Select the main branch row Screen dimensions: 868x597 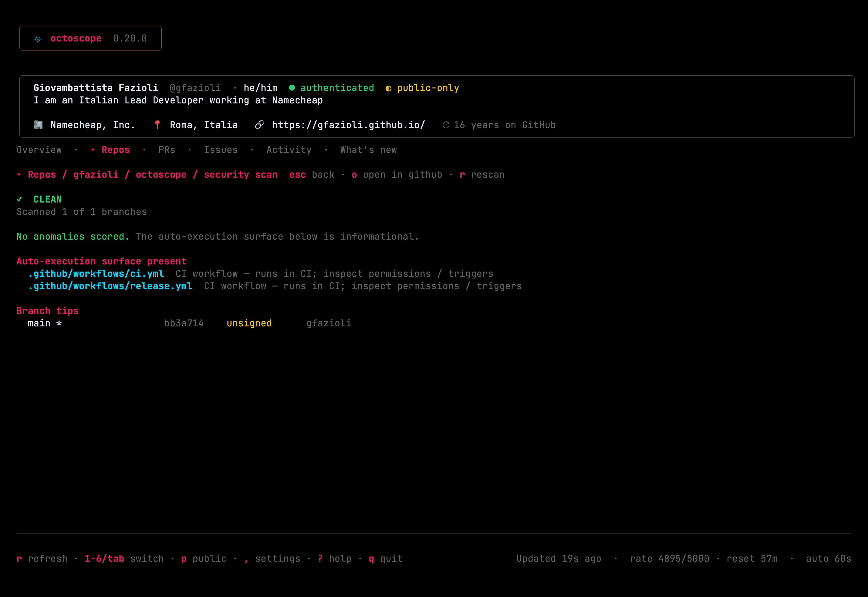coord(190,323)
